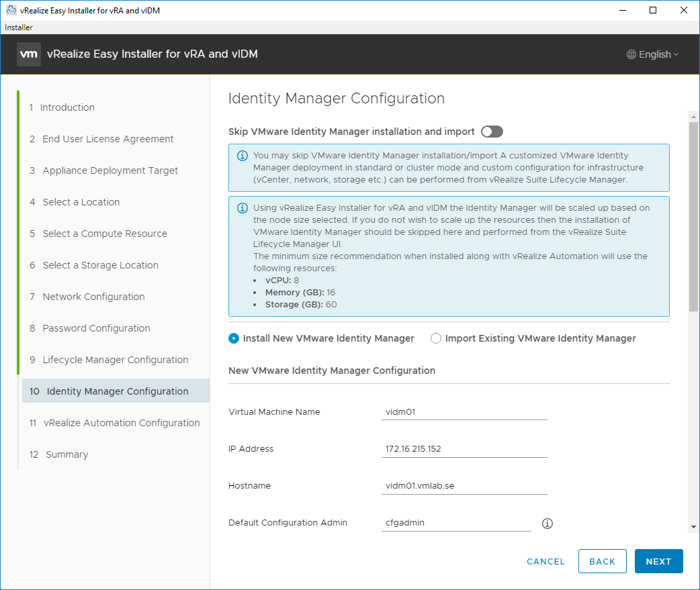Click info icon in scale up notice
This screenshot has width=700, height=590.
[x=243, y=208]
